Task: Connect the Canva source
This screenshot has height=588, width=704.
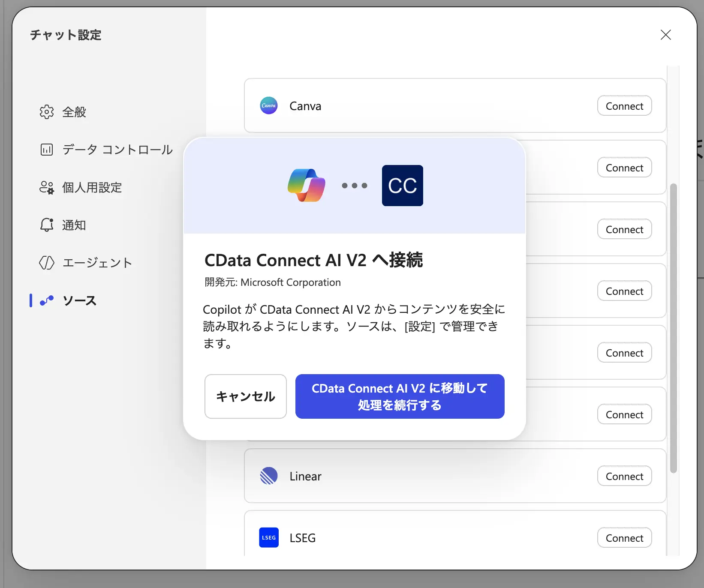Action: click(x=624, y=106)
